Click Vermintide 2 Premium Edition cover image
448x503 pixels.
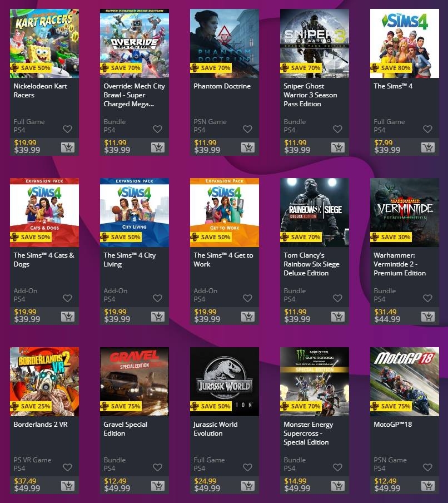[x=405, y=213]
